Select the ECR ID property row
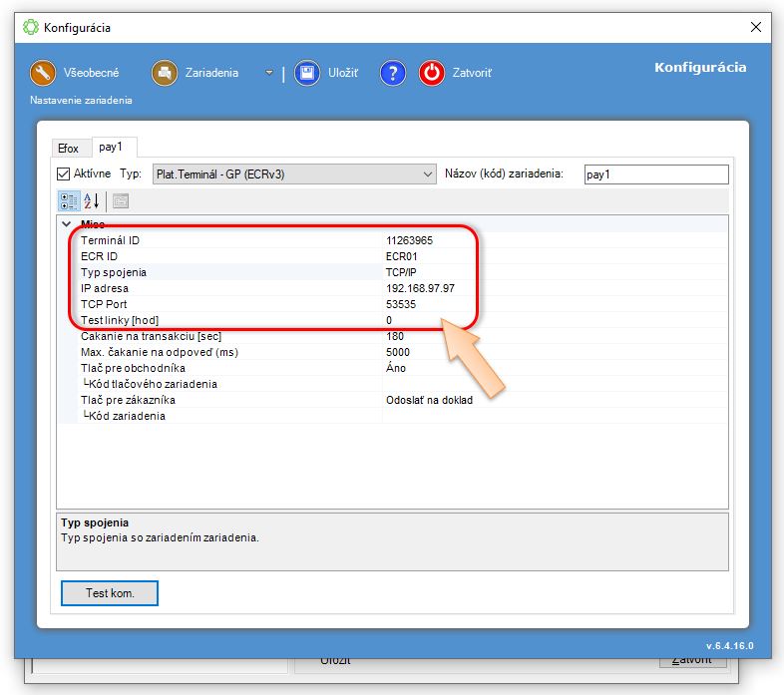The image size is (784, 695). (x=393, y=256)
